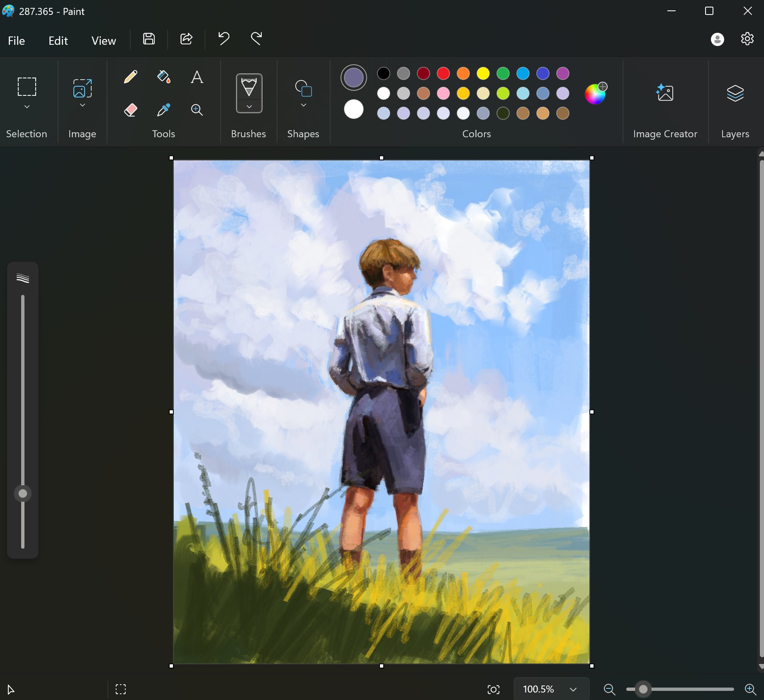Choose the indigo blue color swatch
The height and width of the screenshot is (700, 764).
click(543, 73)
